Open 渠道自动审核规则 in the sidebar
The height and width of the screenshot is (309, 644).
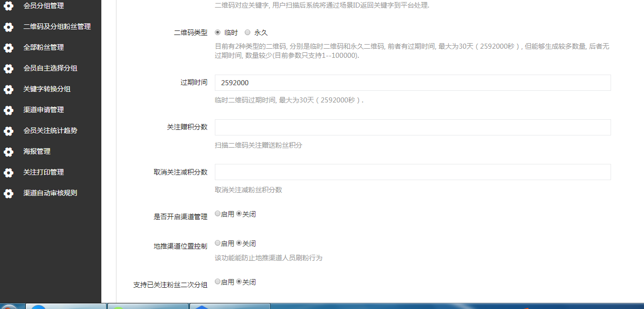point(51,193)
